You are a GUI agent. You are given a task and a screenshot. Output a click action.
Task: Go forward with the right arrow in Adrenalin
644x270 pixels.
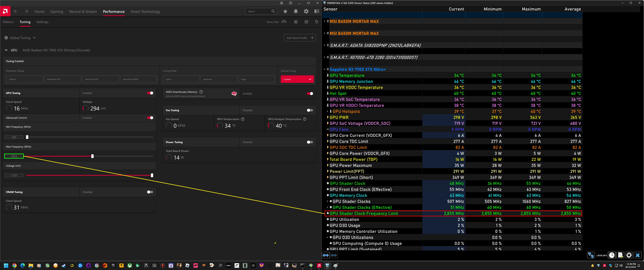[x=26, y=11]
